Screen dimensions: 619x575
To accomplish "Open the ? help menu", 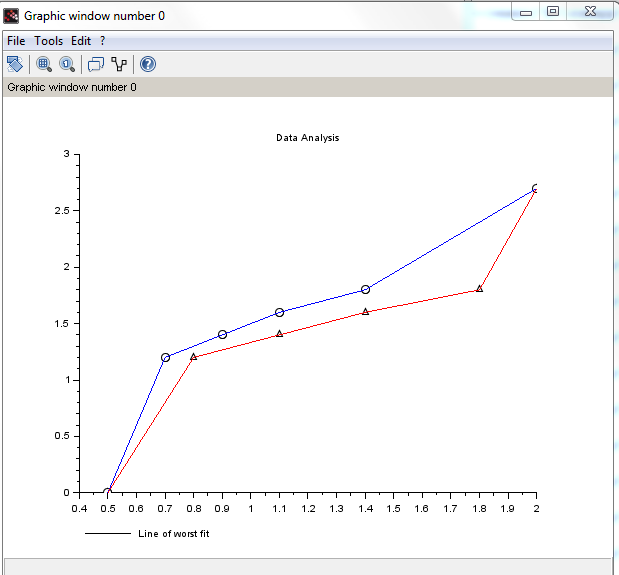I will pyautogui.click(x=103, y=41).
